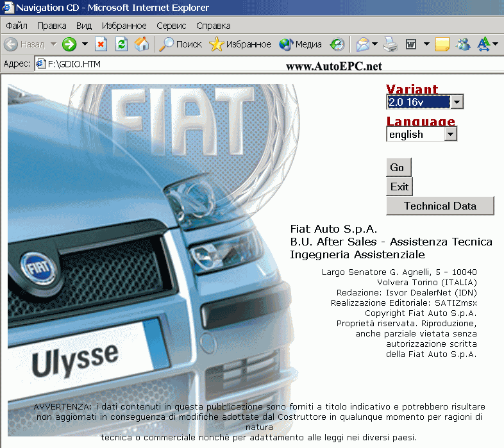Click the 'Copyright Fiat Auto S.p.A.' text
Screen dimensions: 504x448
pyautogui.click(x=421, y=313)
